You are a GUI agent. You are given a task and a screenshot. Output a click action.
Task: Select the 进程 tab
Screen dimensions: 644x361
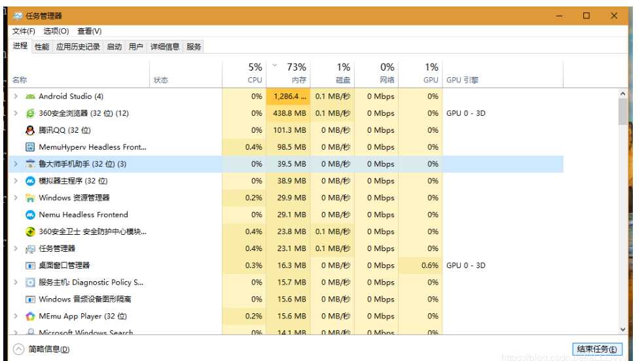click(20, 46)
